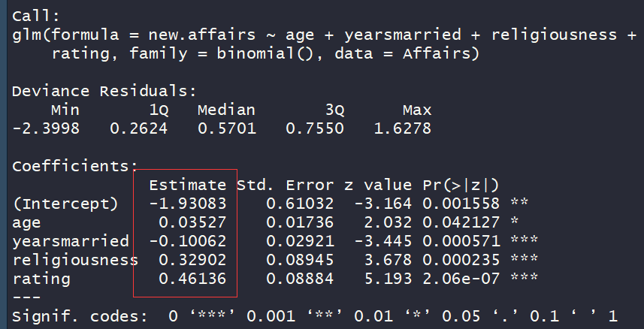Click the p-value 2.06e-07
The image size is (644, 329).
click(x=461, y=279)
